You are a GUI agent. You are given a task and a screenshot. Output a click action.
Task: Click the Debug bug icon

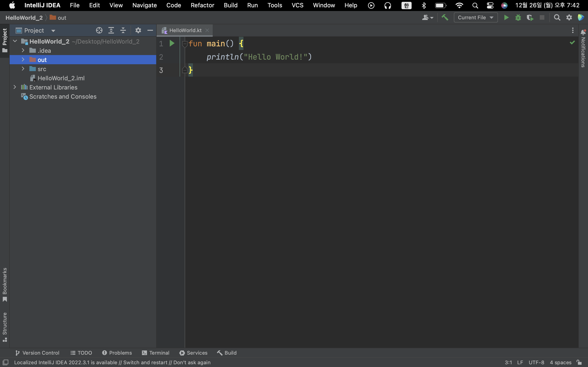518,17
